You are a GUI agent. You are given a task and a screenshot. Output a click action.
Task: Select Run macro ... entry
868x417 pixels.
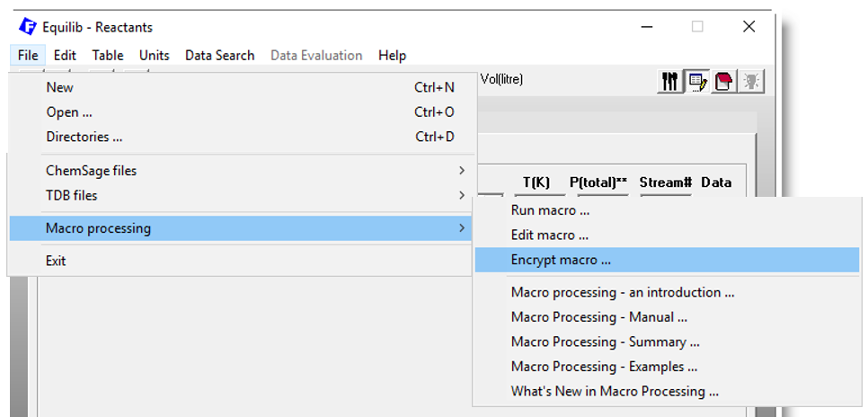(x=667, y=210)
